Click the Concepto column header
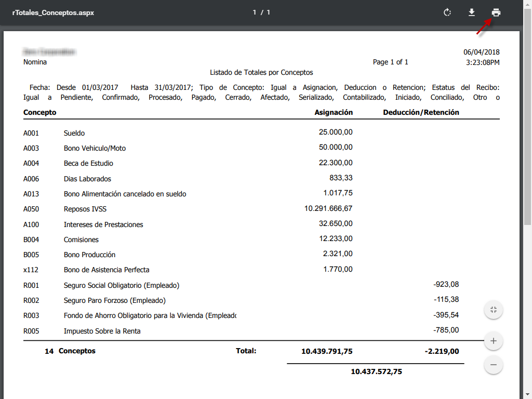 tap(40, 112)
